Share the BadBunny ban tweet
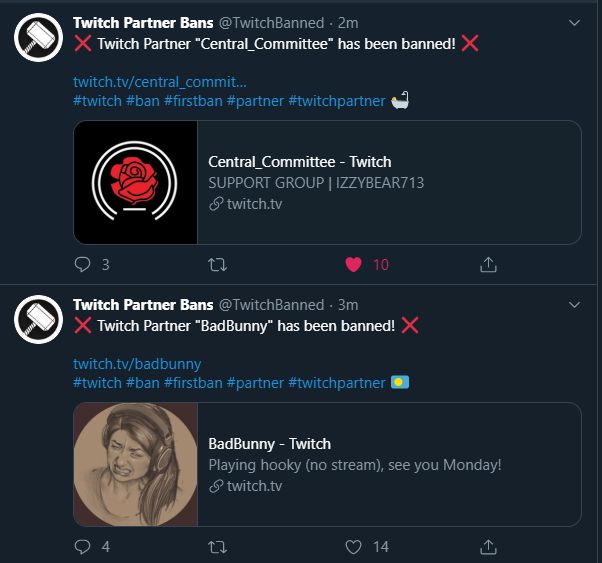 coord(488,547)
